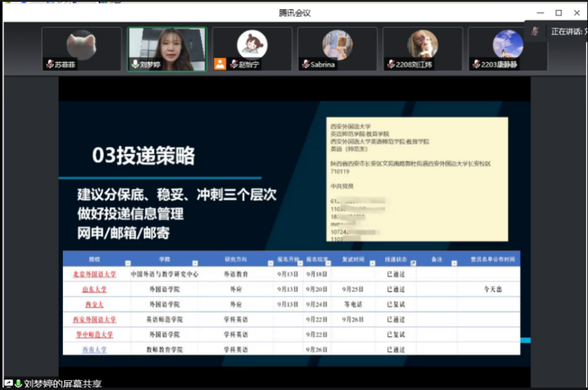The width and height of the screenshot is (588, 390).
Task: Open 北京外国语大学 hyperlink in table
Action: pyautogui.click(x=94, y=274)
